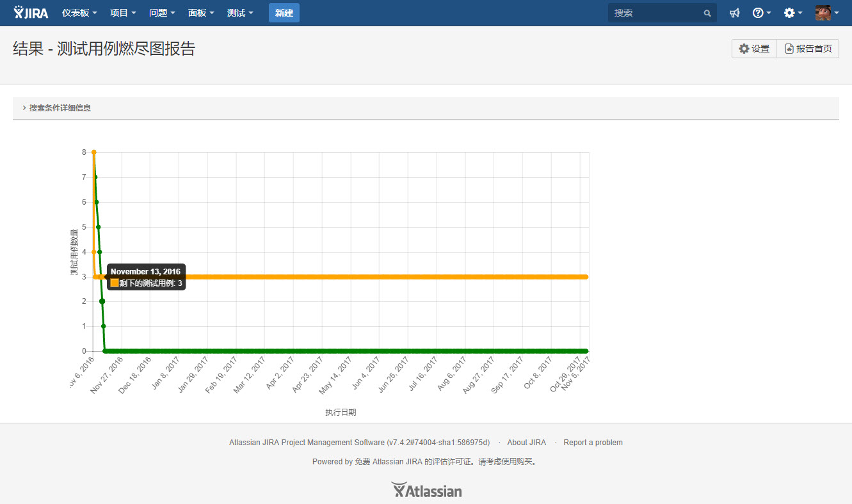Click the About JIRA link

click(x=527, y=443)
